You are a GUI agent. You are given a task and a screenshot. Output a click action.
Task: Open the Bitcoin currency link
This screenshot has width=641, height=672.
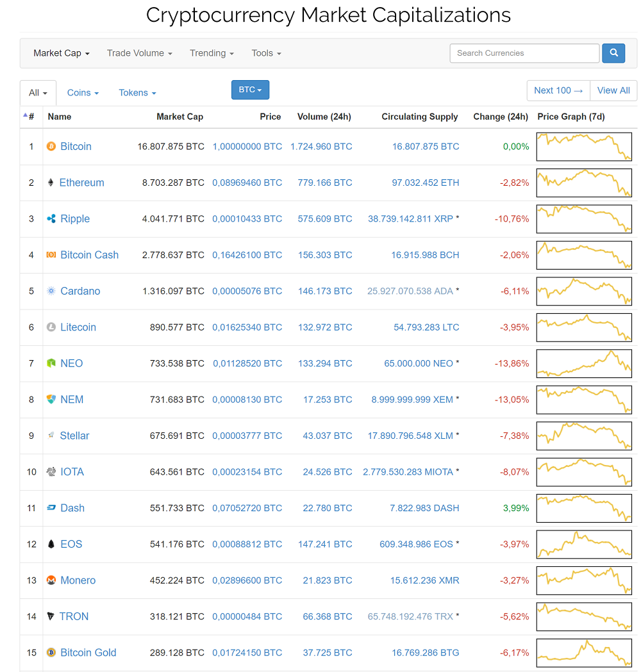[x=76, y=147]
